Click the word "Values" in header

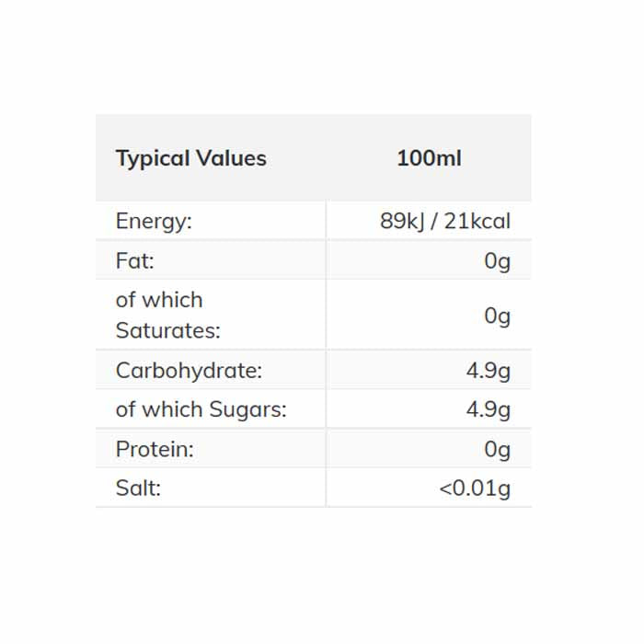tap(233, 158)
